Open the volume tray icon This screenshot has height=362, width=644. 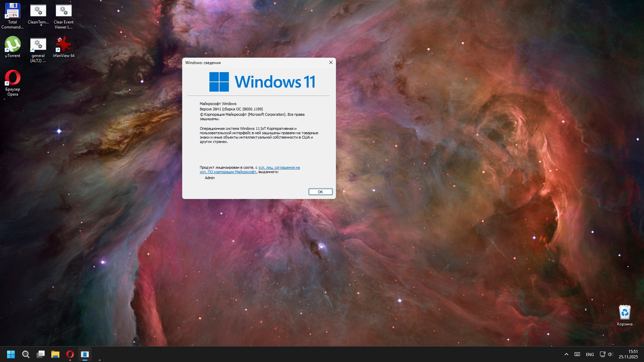point(610,354)
